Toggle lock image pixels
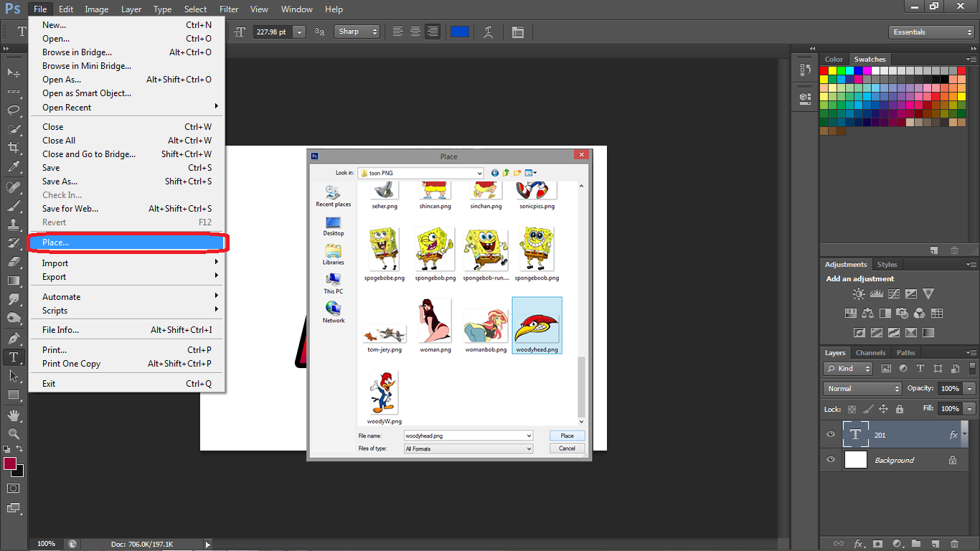Viewport: 980px width, 551px height. pos(868,409)
